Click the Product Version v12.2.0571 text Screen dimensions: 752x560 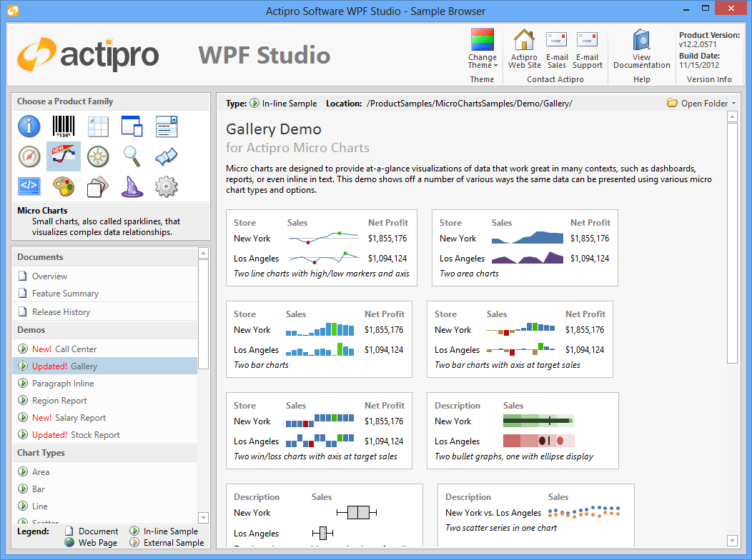709,40
